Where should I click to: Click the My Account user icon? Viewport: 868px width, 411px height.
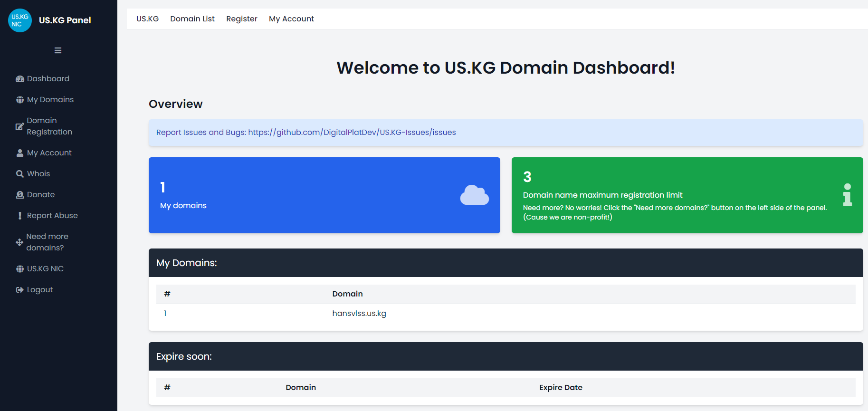[20, 153]
